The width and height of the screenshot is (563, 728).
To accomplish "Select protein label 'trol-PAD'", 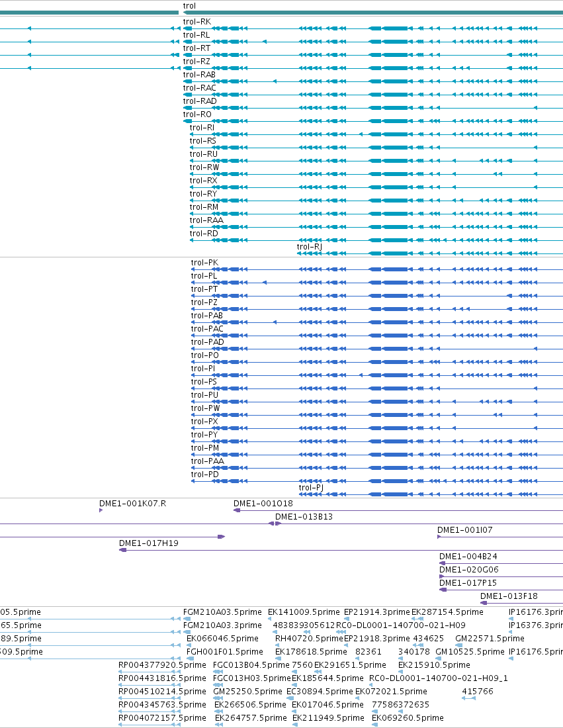I will point(208,342).
